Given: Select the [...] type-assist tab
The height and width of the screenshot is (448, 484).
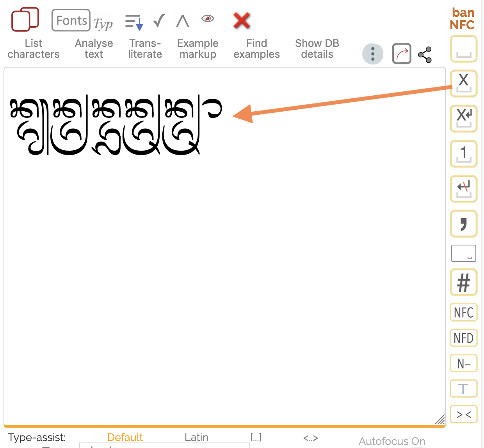Looking at the screenshot, I should (x=256, y=437).
